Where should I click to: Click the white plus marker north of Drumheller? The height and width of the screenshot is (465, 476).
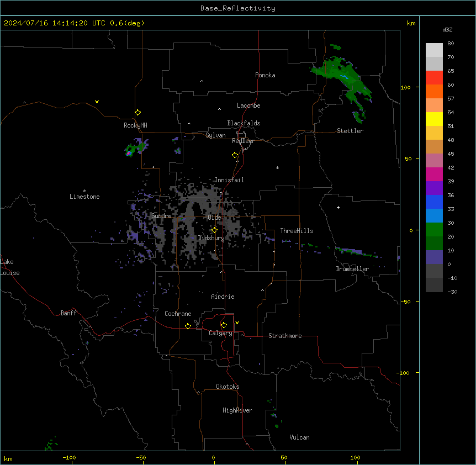338,207
